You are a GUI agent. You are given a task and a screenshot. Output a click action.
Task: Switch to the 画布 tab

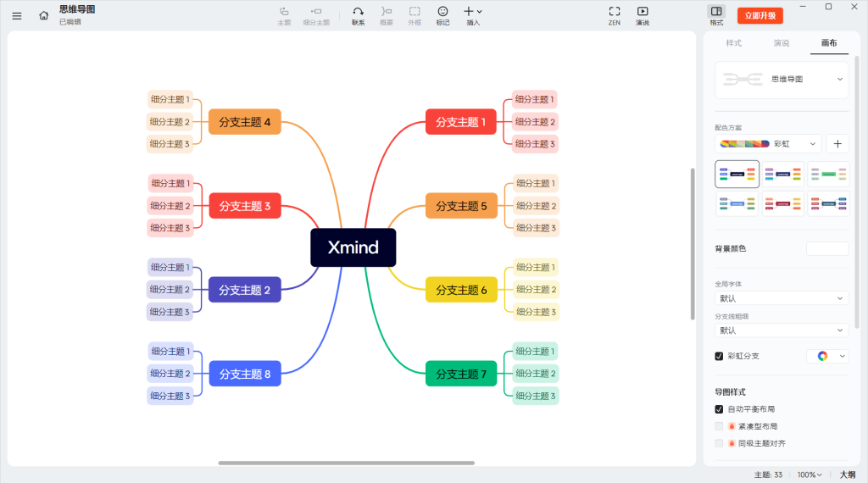click(x=829, y=43)
